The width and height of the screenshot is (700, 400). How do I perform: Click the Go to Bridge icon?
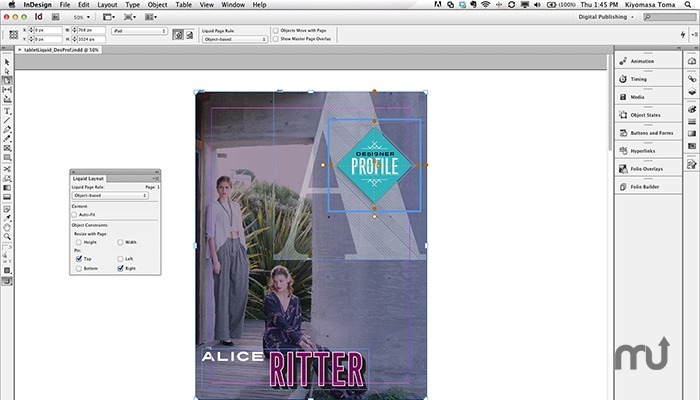(x=56, y=17)
